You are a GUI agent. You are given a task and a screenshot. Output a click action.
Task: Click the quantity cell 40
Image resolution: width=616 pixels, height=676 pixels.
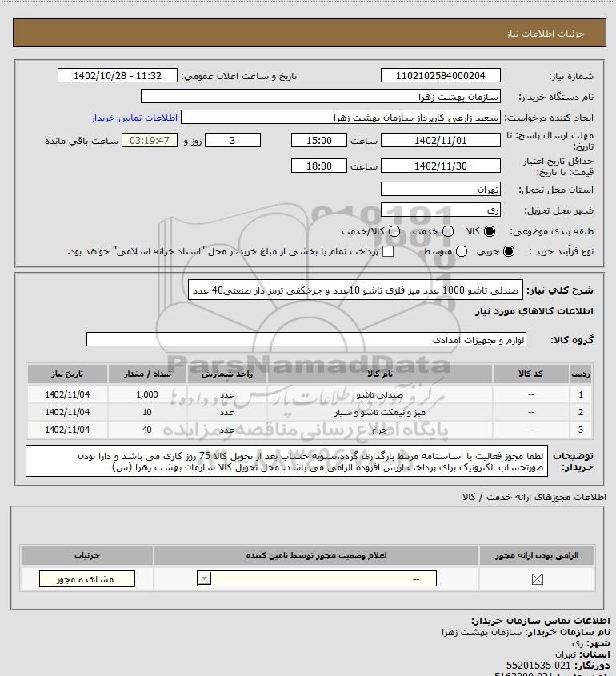click(147, 430)
